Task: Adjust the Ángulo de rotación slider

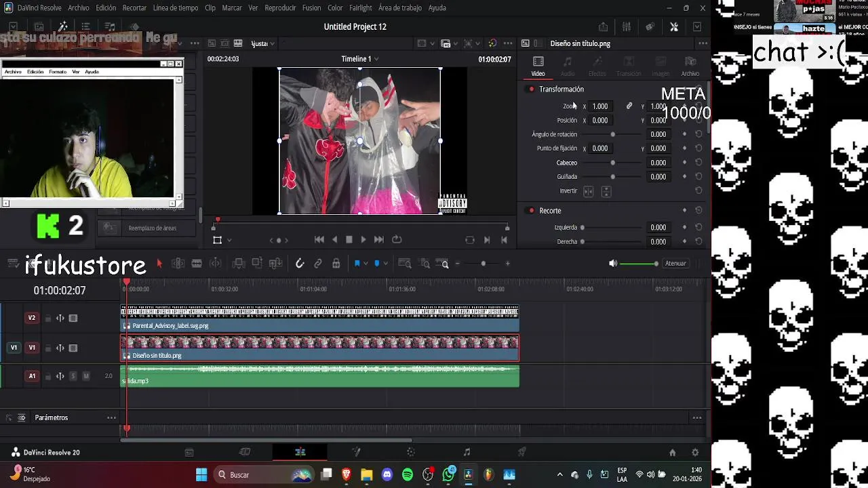Action: point(613,134)
